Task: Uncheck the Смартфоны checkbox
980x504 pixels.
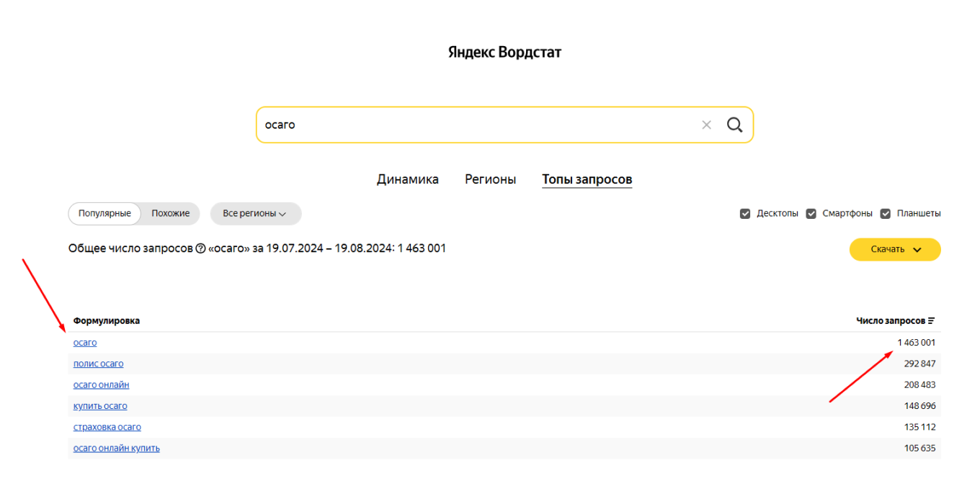Action: pyautogui.click(x=811, y=214)
